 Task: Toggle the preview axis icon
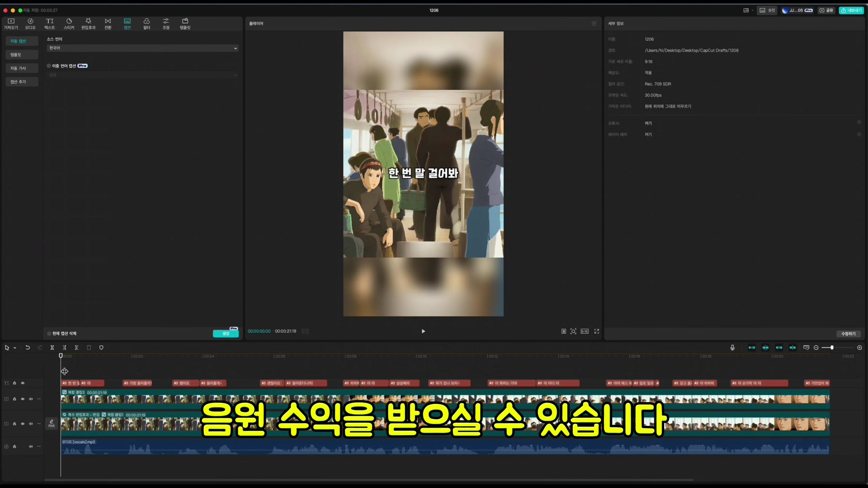point(792,348)
